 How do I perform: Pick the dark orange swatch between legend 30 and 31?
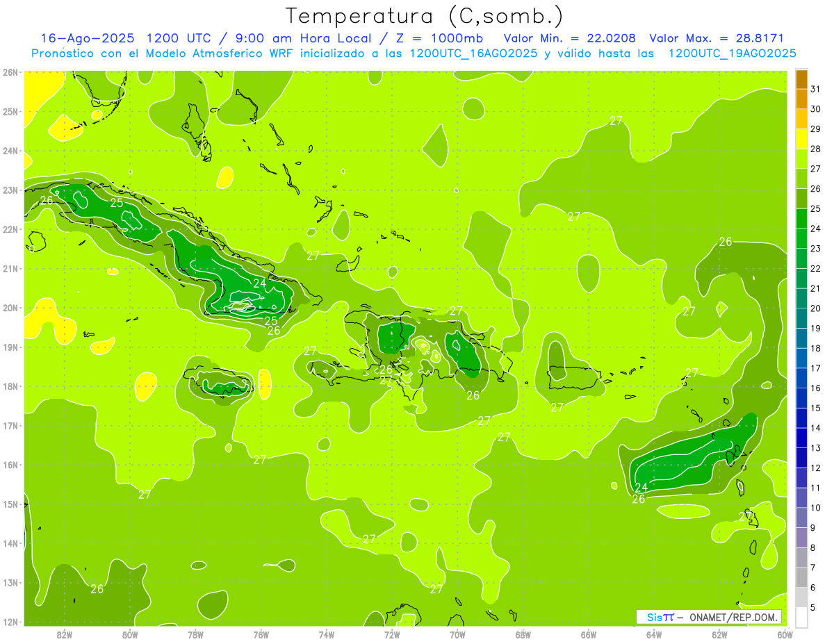pos(801,99)
